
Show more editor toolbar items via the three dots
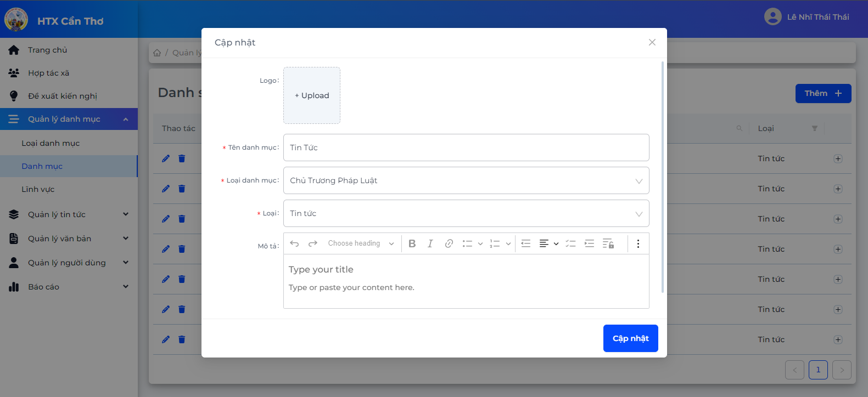click(x=638, y=243)
